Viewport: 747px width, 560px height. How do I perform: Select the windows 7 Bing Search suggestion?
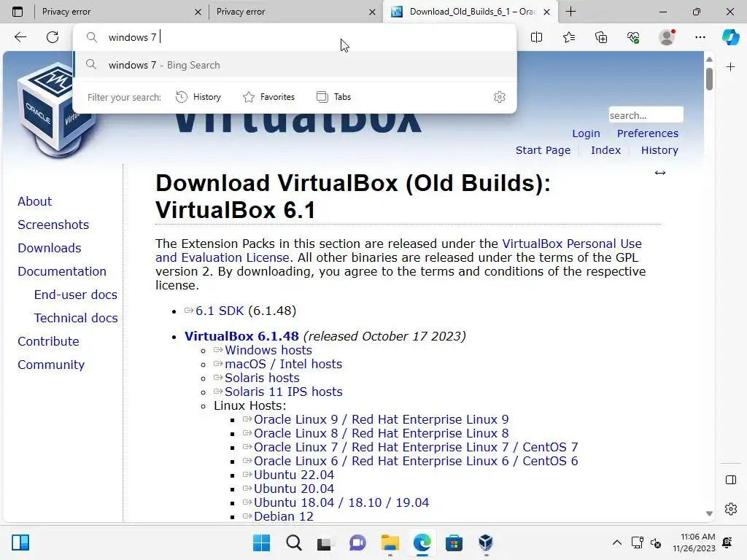(295, 65)
